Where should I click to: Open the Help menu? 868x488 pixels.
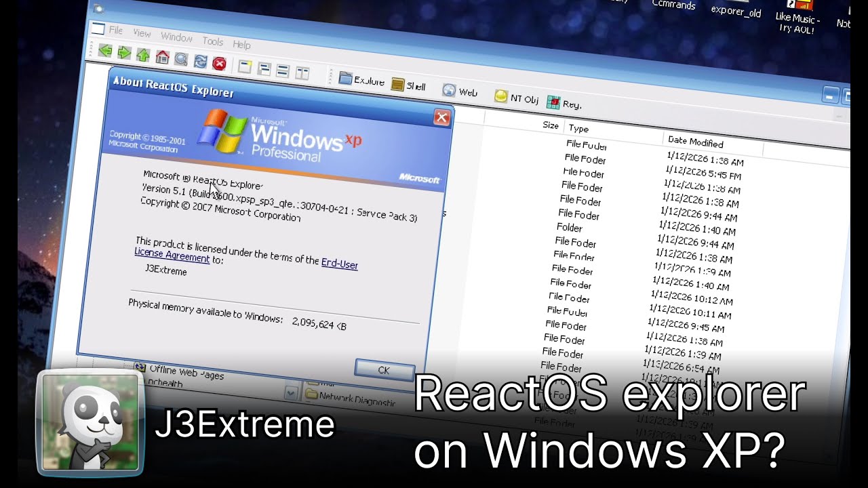(241, 45)
